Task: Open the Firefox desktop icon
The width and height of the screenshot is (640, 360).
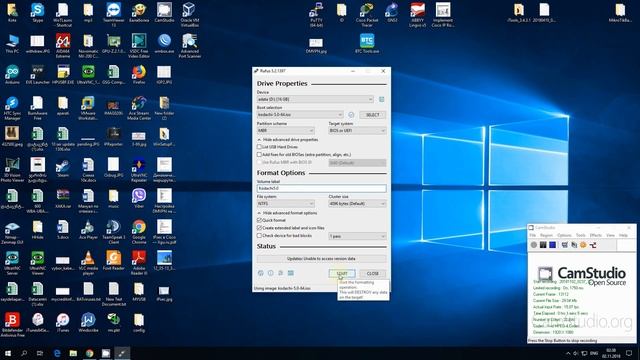Action: (x=139, y=74)
